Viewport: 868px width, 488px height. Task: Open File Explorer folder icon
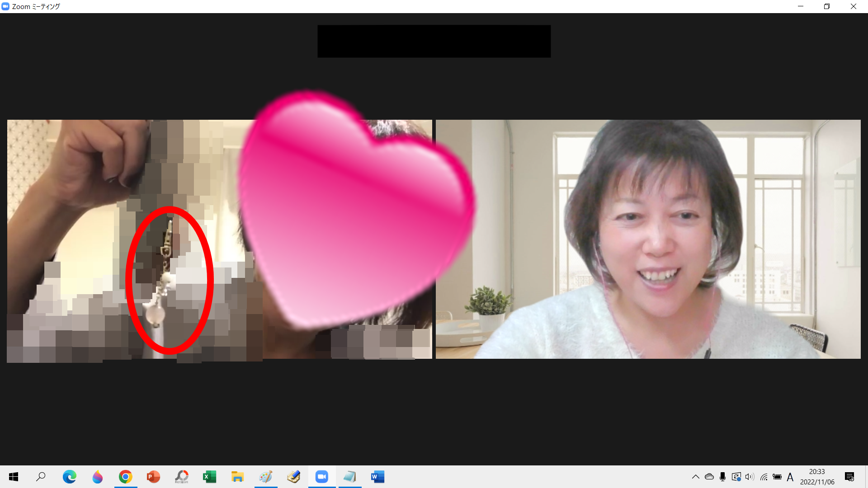(237, 477)
